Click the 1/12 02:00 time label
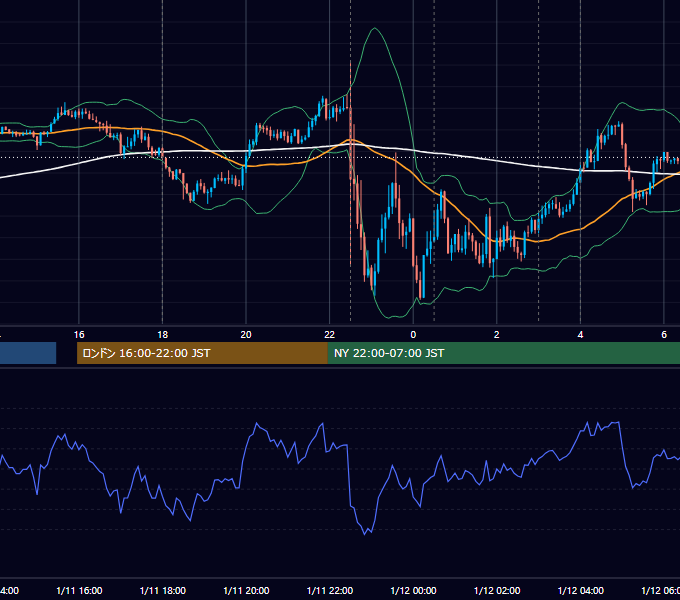680x600 pixels. 497,591
